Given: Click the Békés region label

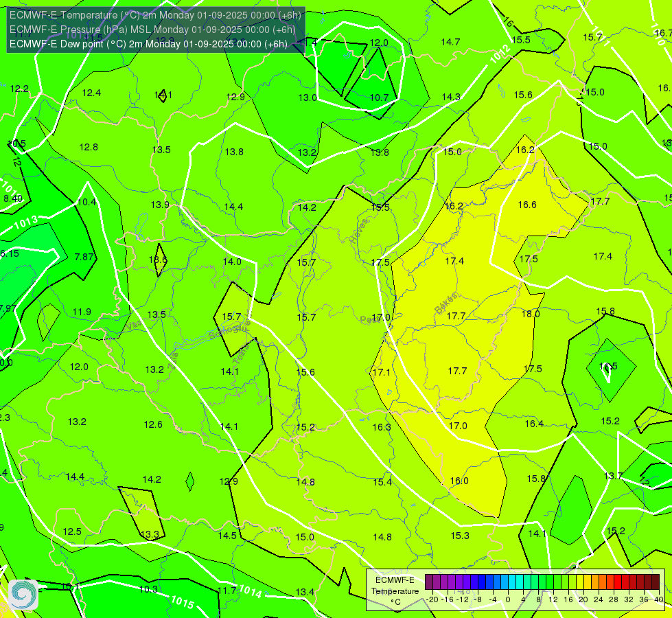Looking at the screenshot, I should 446,304.
